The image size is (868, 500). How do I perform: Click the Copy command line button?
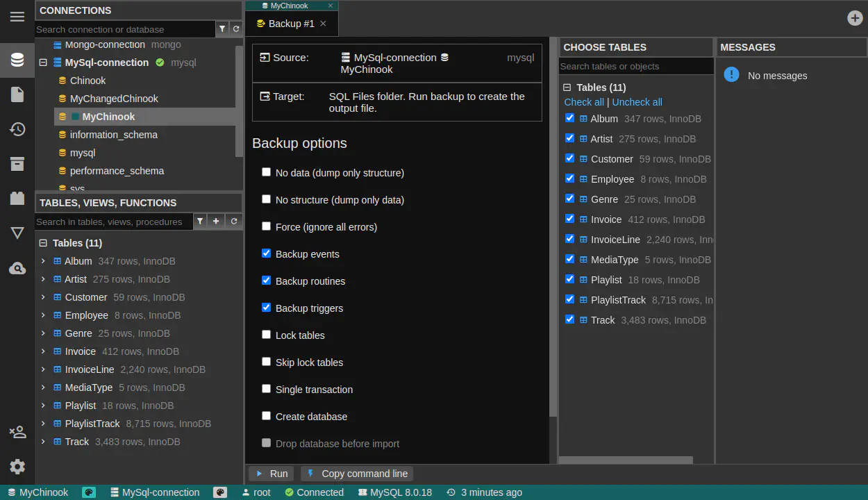[x=357, y=474]
